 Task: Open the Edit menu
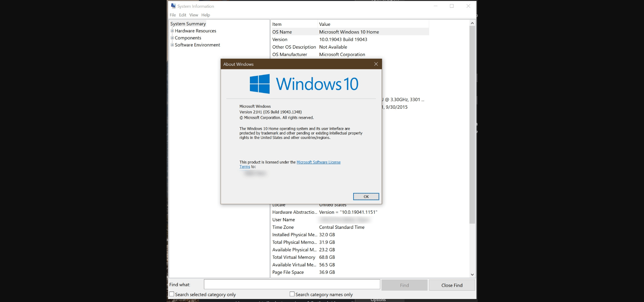[x=182, y=15]
